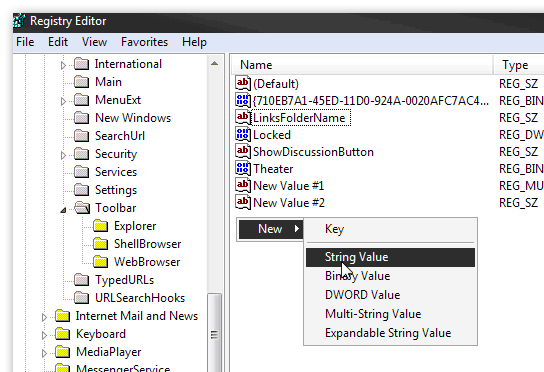
Task: Select the New Windows folder icon
Action: [x=82, y=118]
